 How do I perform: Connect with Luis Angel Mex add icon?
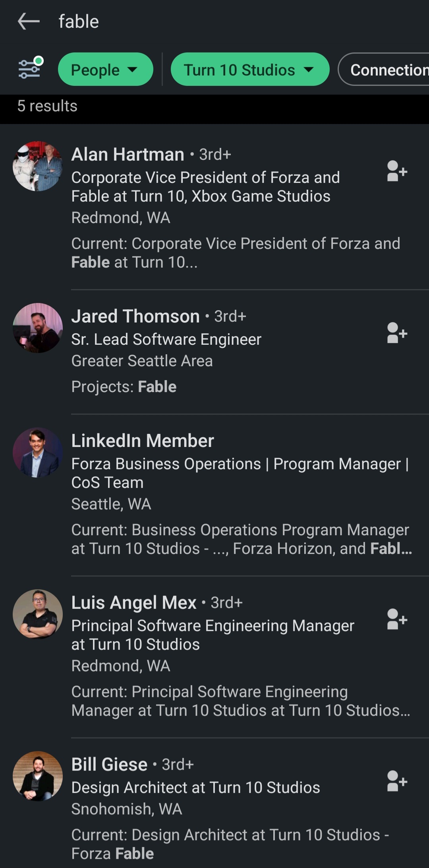pyautogui.click(x=397, y=619)
